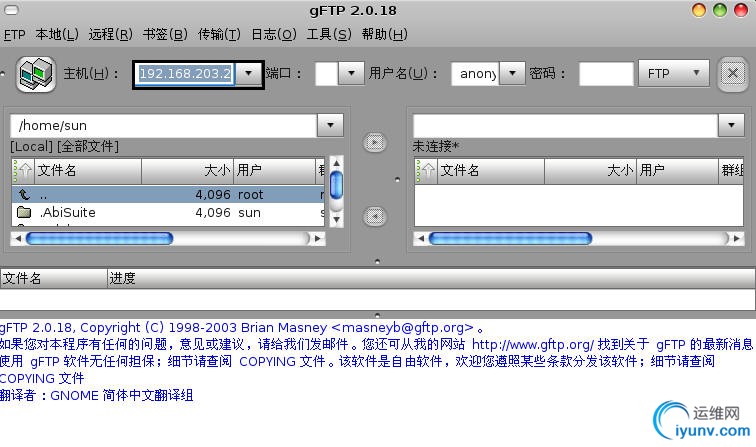The width and height of the screenshot is (756, 447).
Task: Click the remote horizontal scroll left arrow
Action: click(x=421, y=238)
